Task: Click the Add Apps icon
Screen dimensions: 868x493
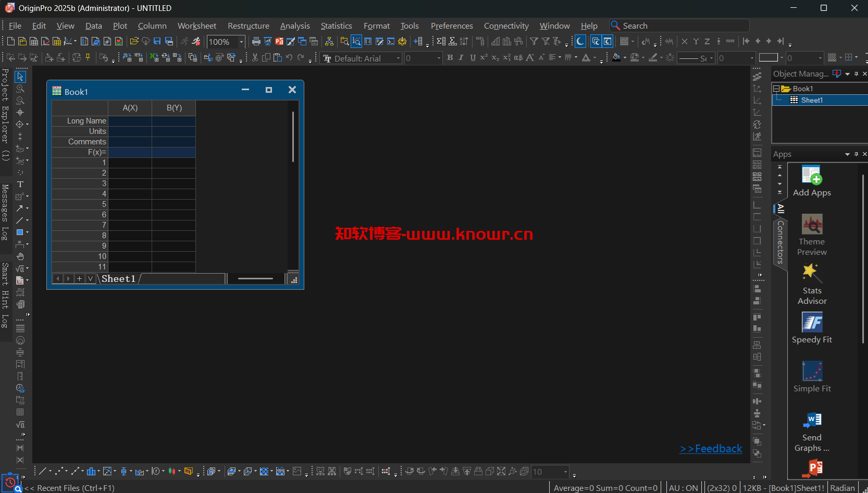Action: coord(812,181)
